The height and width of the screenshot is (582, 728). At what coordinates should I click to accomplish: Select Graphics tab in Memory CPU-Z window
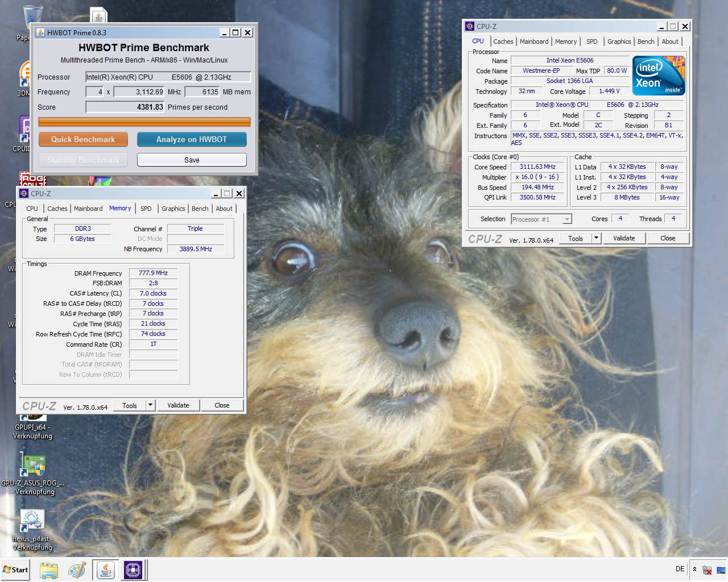(173, 209)
